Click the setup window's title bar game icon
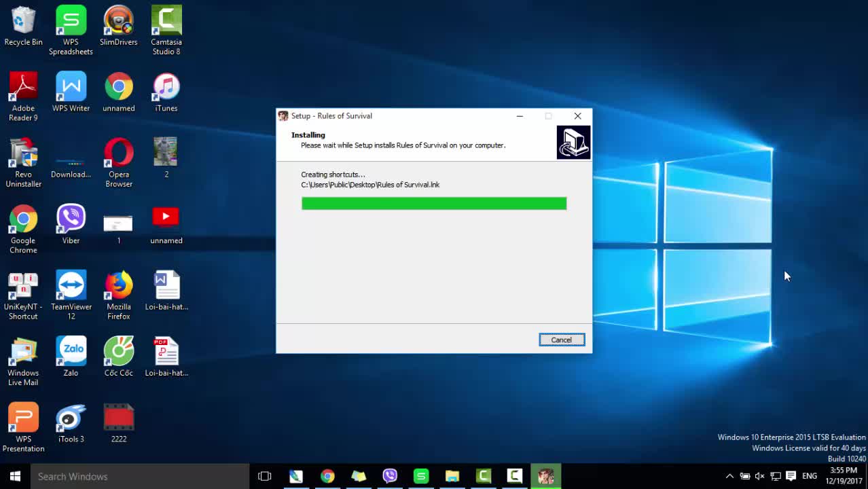 (x=283, y=116)
